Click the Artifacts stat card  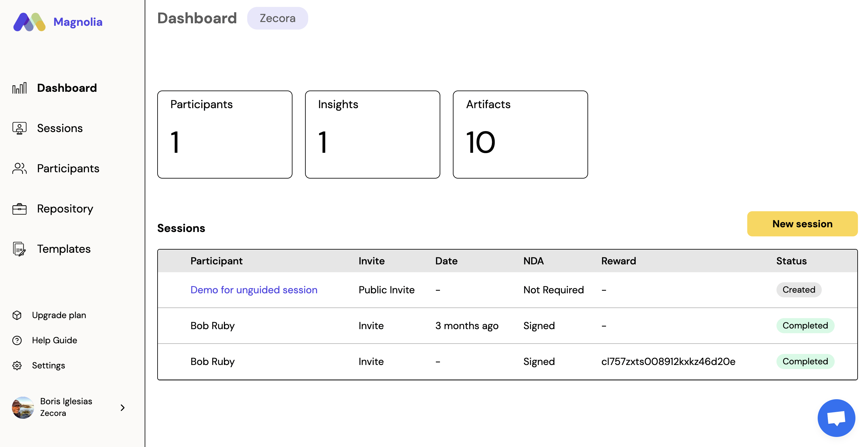tap(520, 135)
